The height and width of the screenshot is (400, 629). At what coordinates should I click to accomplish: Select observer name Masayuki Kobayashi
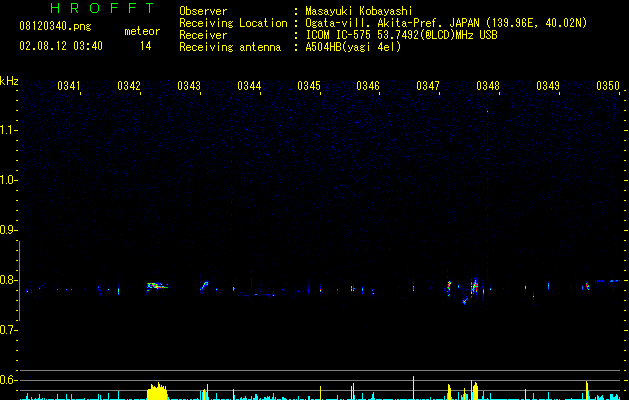pyautogui.click(x=359, y=11)
